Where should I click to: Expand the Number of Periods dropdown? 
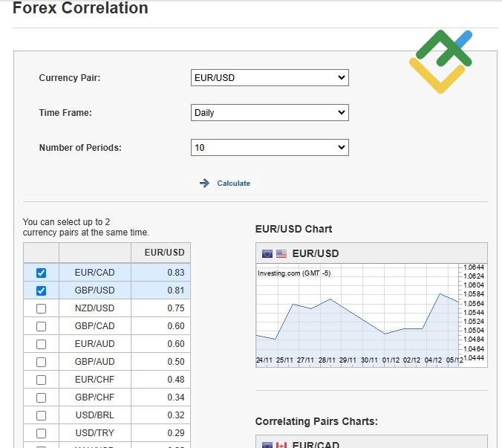[270, 148]
